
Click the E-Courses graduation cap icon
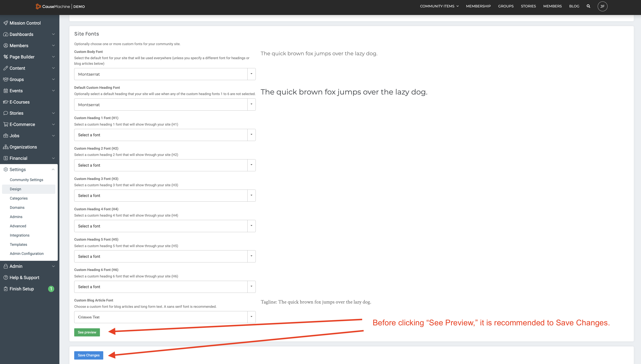(x=6, y=102)
